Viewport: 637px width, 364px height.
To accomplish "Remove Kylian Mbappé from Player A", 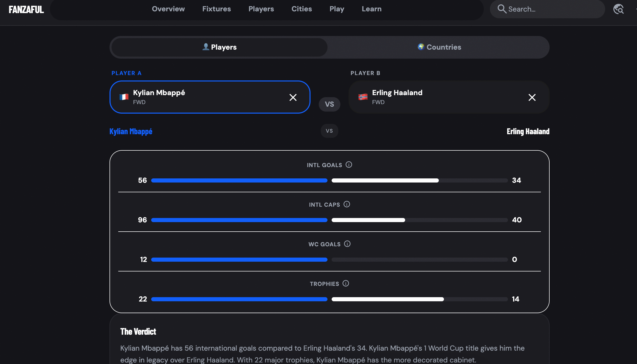I will click(293, 97).
